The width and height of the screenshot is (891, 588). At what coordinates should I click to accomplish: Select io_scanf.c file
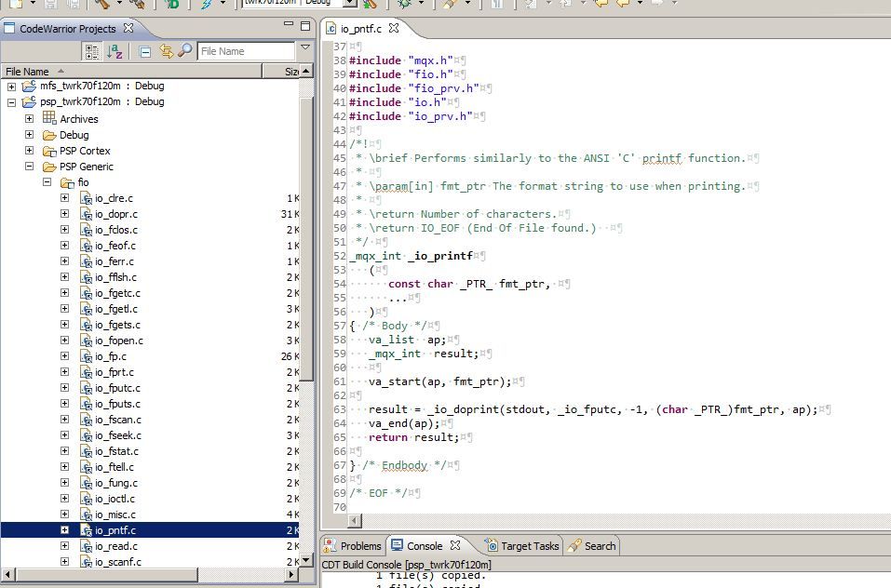[118, 562]
